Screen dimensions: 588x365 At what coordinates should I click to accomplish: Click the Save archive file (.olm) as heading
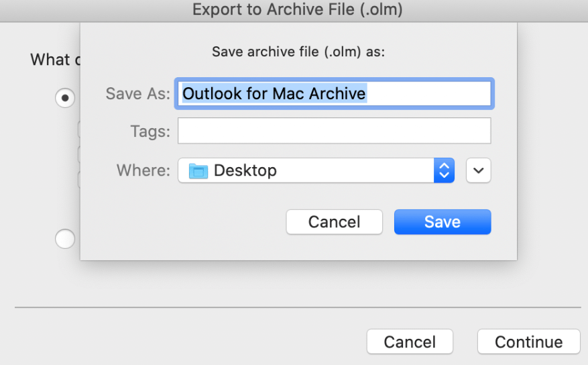click(298, 52)
